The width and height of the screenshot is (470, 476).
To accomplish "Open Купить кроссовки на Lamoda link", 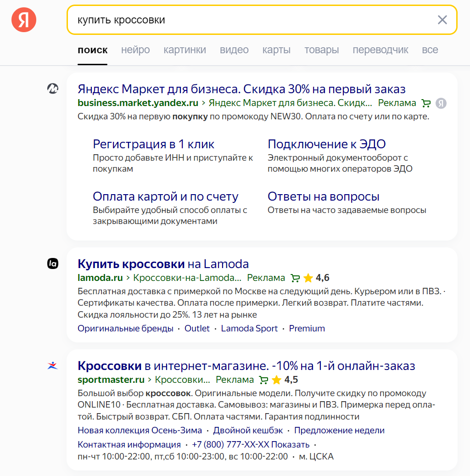I will coord(163,264).
